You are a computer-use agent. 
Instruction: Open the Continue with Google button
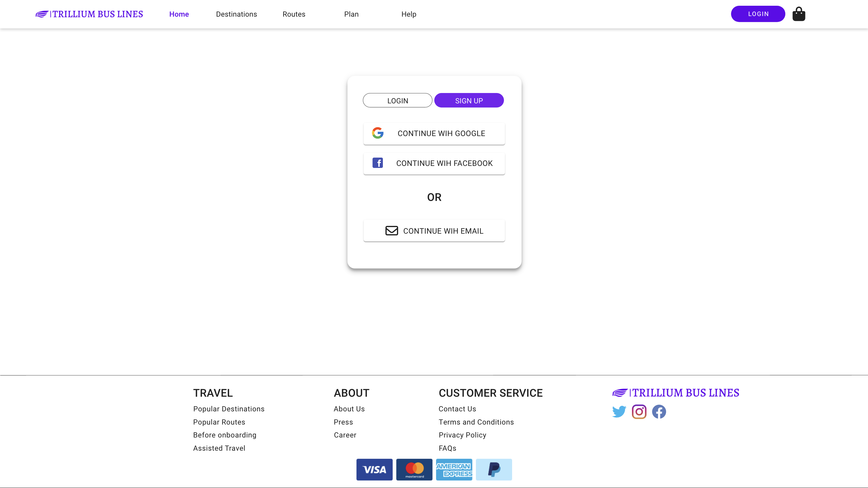(434, 133)
